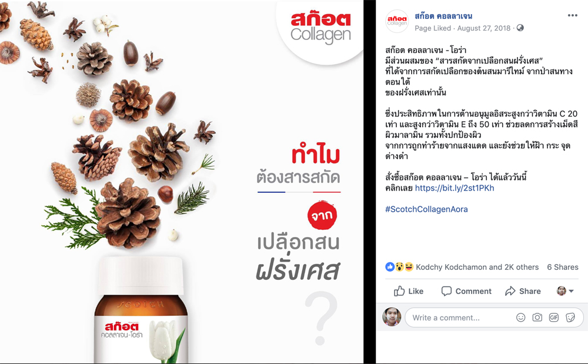Share this post

click(523, 291)
